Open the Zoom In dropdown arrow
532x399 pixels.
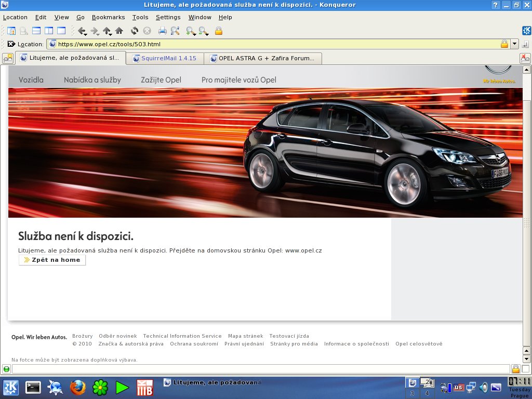(x=194, y=34)
